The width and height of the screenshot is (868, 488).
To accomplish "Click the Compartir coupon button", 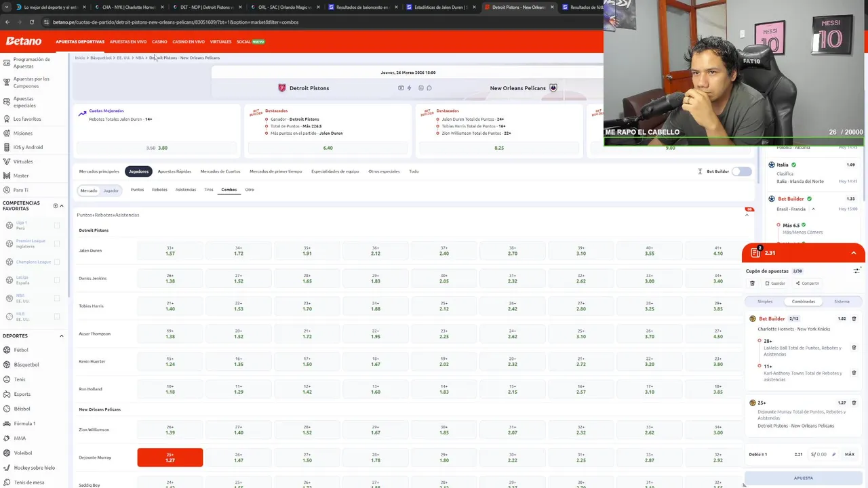I will point(808,283).
